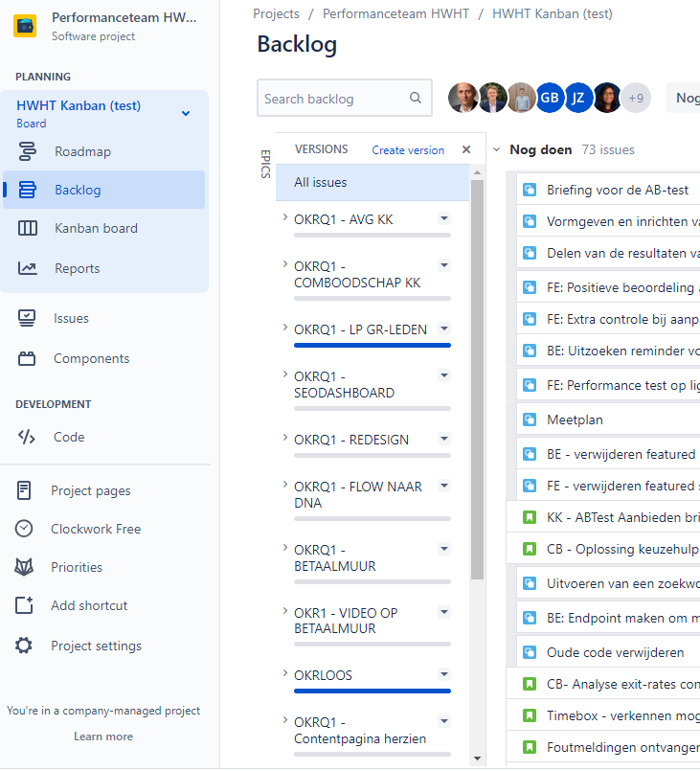This screenshot has width=700, height=771.
Task: Select the Backlog sidebar icon
Action: click(28, 190)
